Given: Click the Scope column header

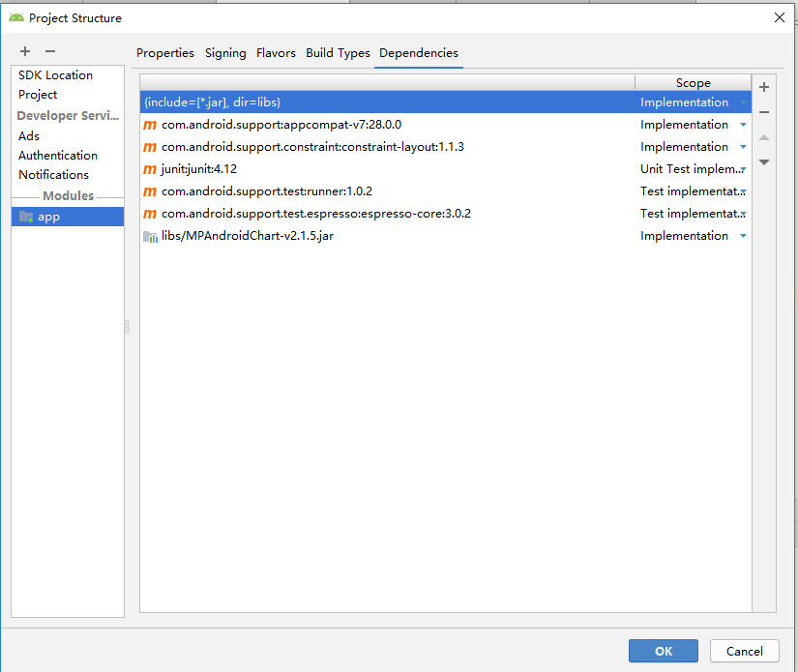Looking at the screenshot, I should point(694,83).
